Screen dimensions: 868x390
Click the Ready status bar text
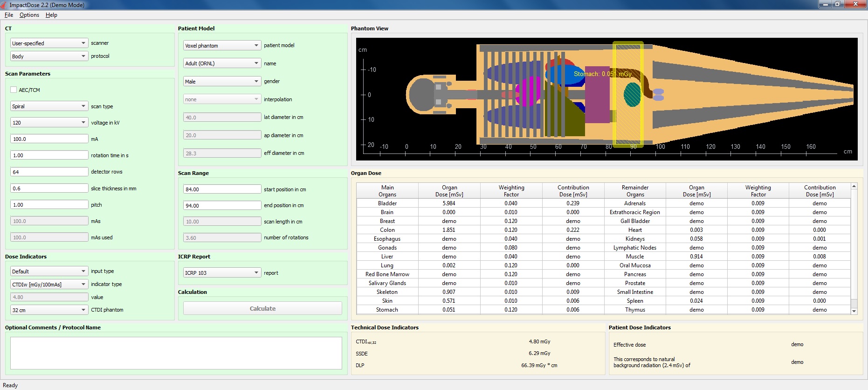10,385
